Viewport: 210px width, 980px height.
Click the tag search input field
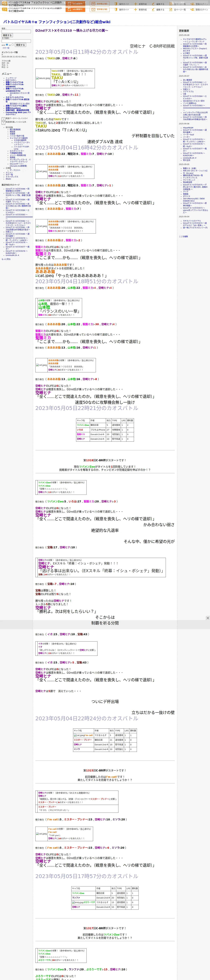[x=16, y=41]
